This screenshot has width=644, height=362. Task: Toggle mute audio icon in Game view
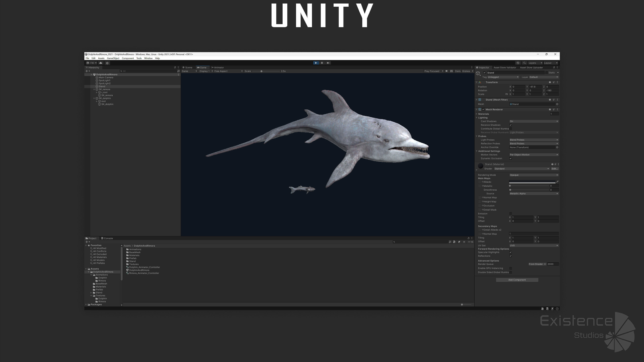pos(447,71)
